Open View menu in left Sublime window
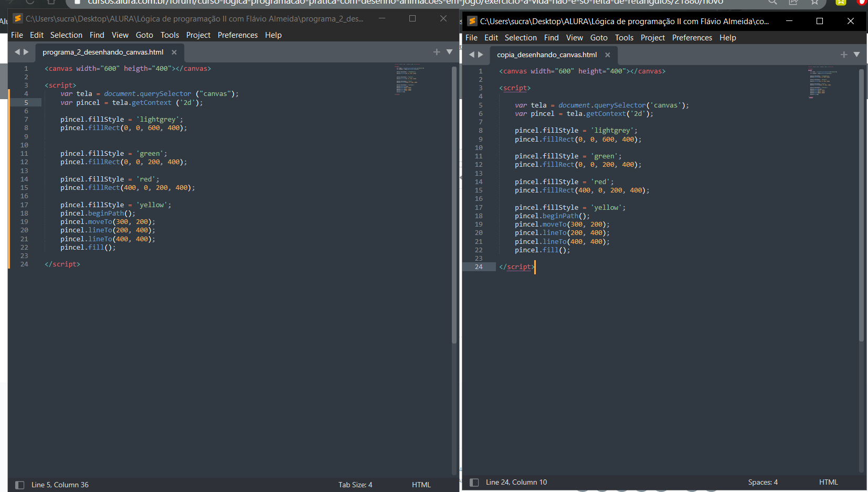Image resolution: width=868 pixels, height=492 pixels. [120, 35]
